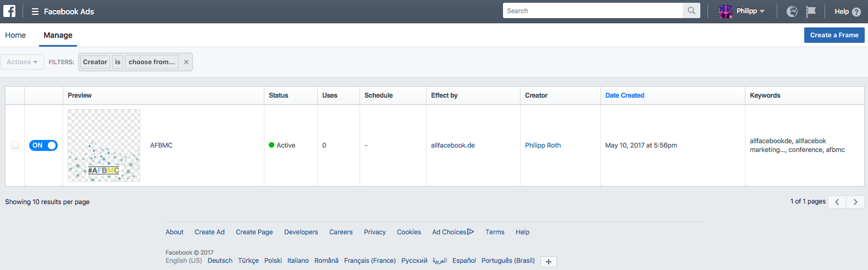Click the Facebook logo icon
Viewport: 868px width, 270px height.
tap(9, 11)
